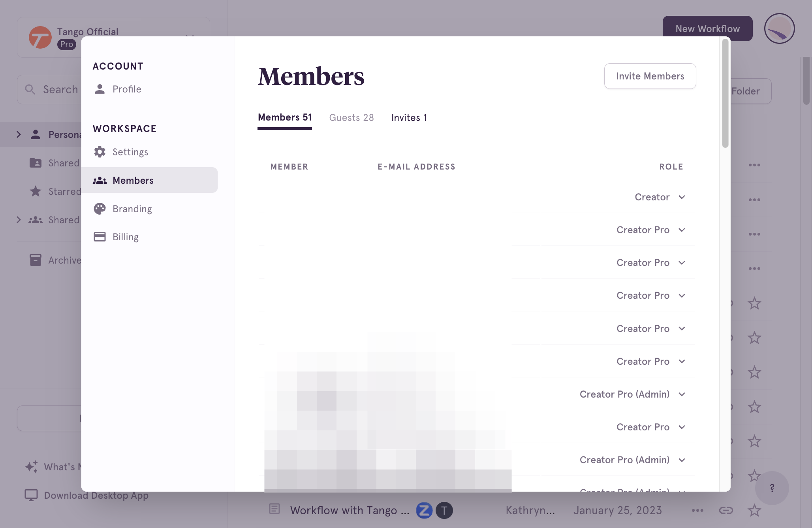This screenshot has height=528, width=812.
Task: Click the E-MAIL ADDRESS column header
Action: tap(416, 167)
